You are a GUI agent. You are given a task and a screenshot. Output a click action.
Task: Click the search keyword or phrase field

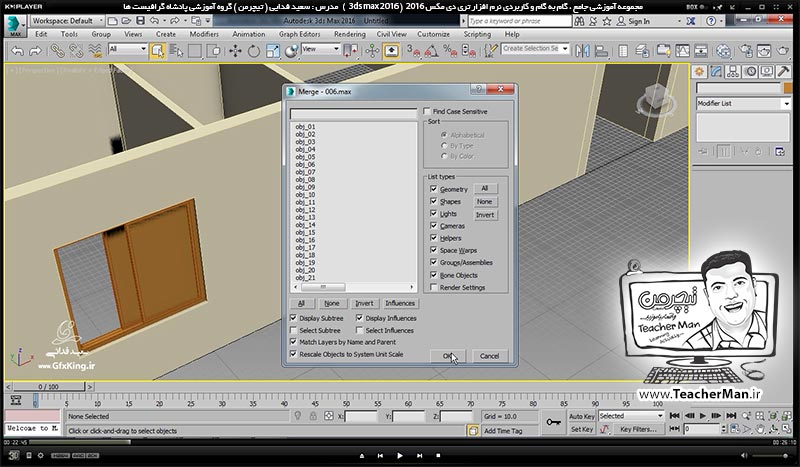(x=519, y=21)
